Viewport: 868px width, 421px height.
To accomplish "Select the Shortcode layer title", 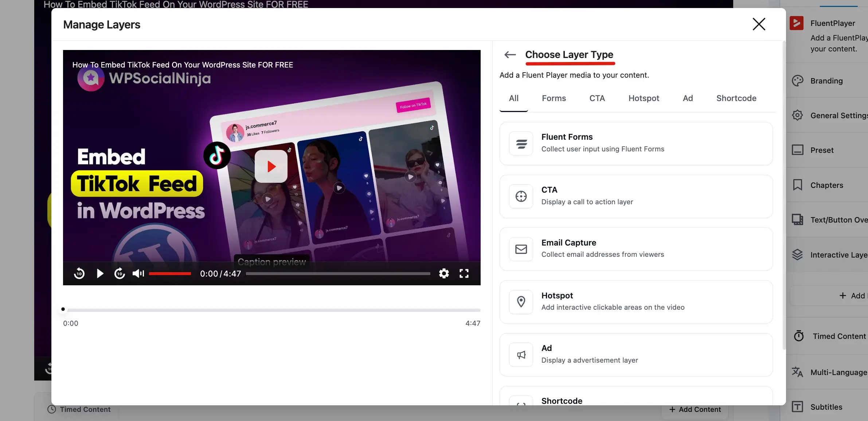I will (x=562, y=401).
